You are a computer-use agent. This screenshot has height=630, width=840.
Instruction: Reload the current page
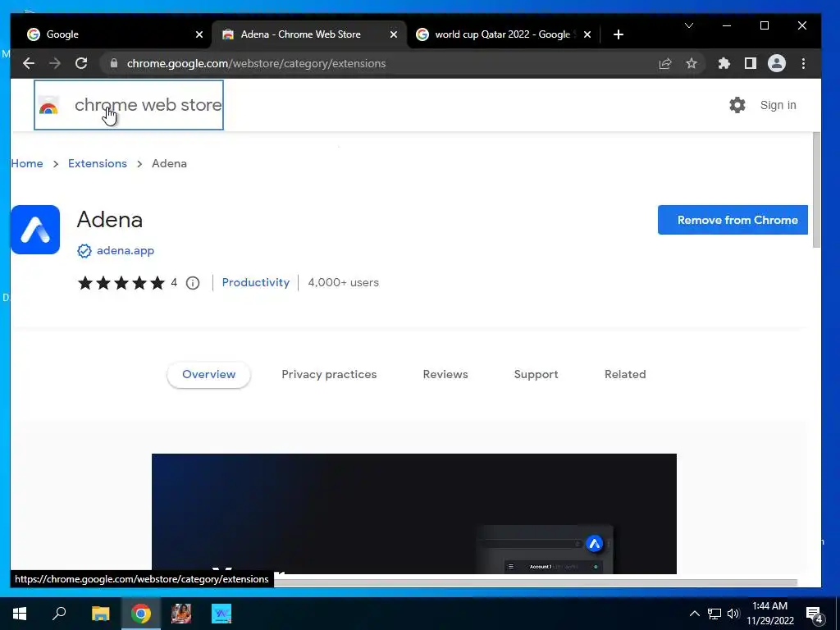click(81, 63)
